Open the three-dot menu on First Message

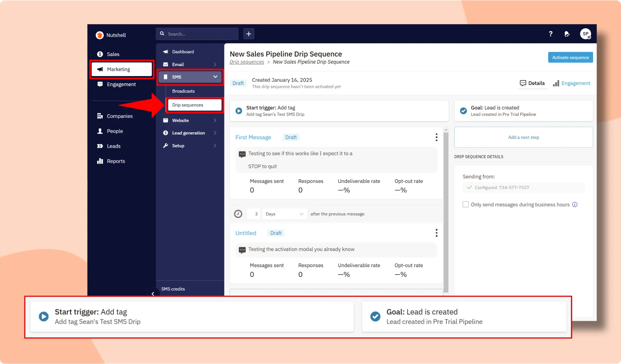point(437,137)
